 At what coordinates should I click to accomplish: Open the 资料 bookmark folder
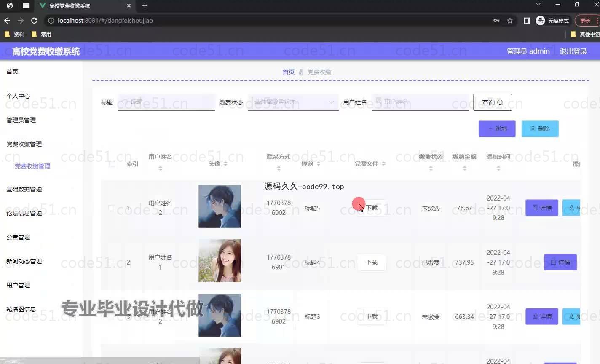coord(14,35)
